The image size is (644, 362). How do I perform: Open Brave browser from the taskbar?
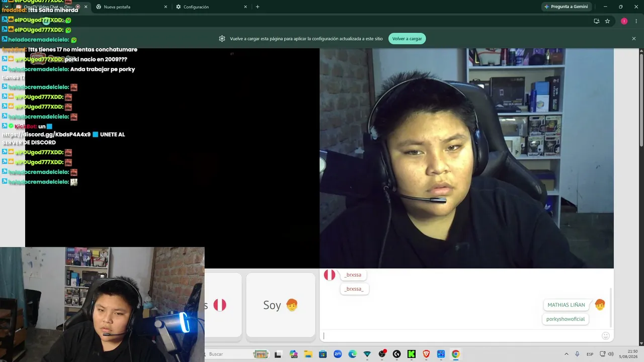coord(426,354)
